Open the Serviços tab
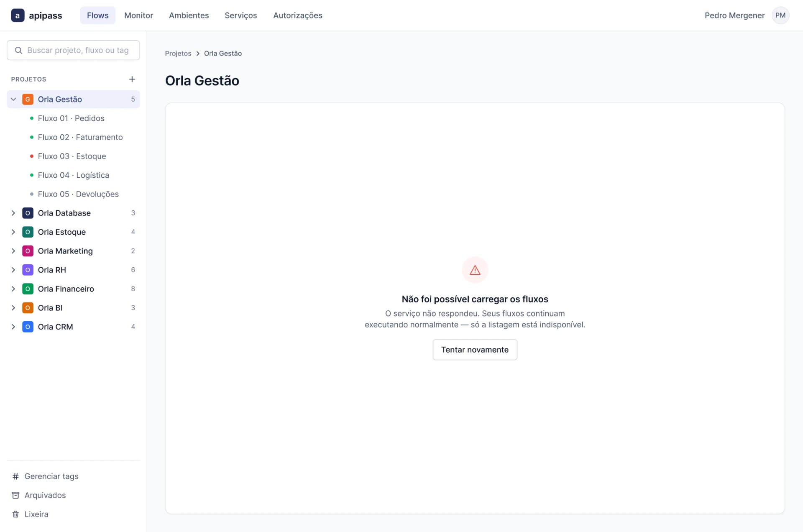803x532 pixels. (241, 15)
